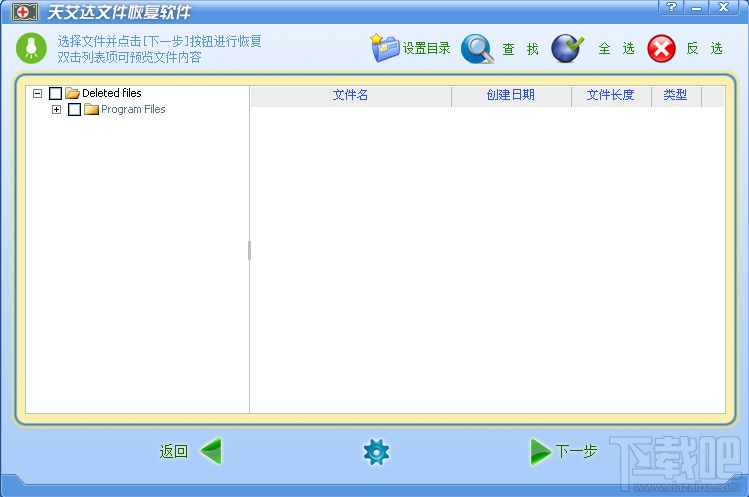Screen dimensions: 749x497
Task: Select the Deleted files tree label
Action: [x=112, y=93]
